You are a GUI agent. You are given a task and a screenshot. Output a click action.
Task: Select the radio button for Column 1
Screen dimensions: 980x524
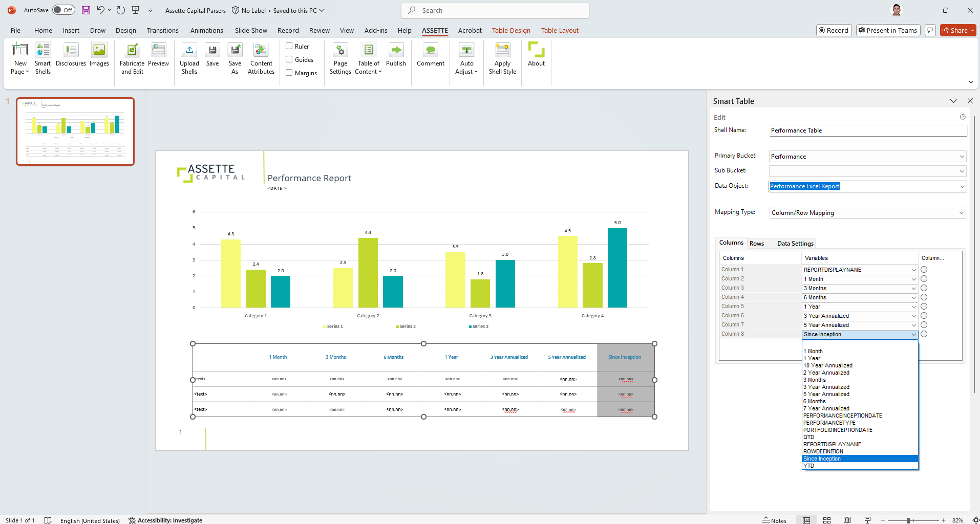924,270
